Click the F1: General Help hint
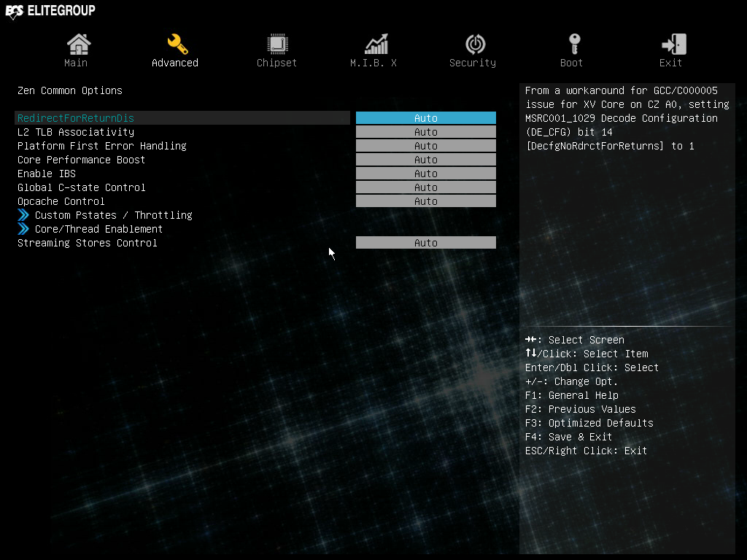 point(572,395)
